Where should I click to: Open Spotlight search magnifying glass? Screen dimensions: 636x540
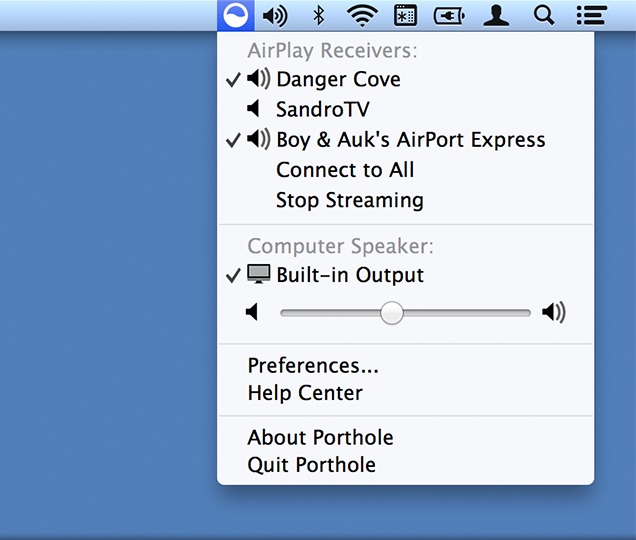[x=544, y=15]
